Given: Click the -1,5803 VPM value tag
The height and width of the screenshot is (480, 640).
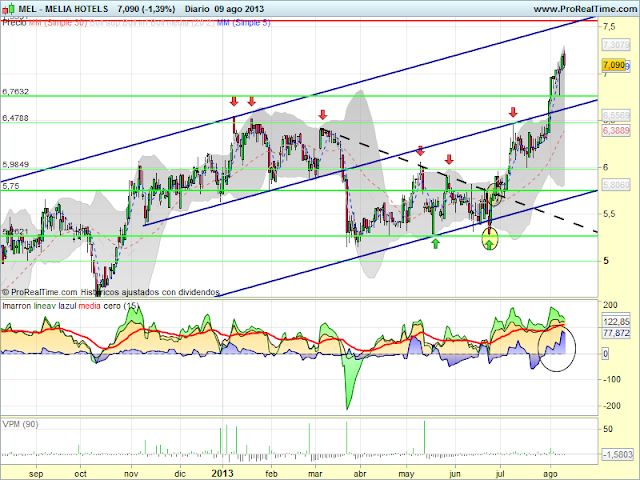Looking at the screenshot, I should [x=618, y=453].
